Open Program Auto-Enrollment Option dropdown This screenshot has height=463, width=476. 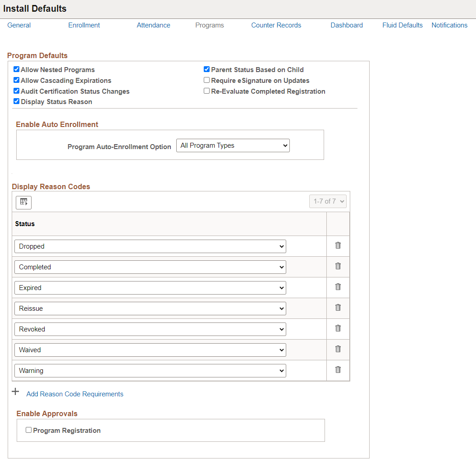(x=233, y=145)
